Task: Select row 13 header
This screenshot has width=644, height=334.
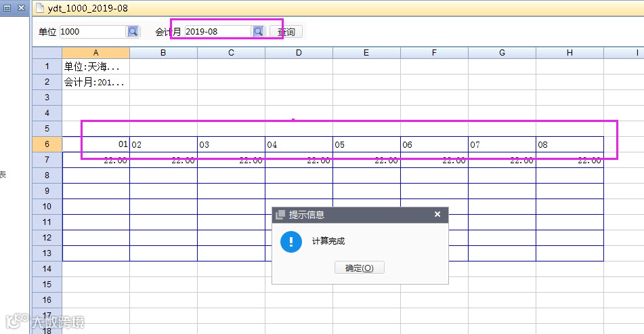Action: (47, 253)
